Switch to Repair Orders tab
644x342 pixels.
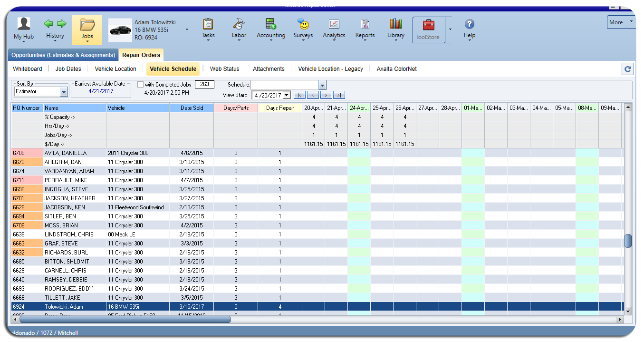tap(141, 55)
